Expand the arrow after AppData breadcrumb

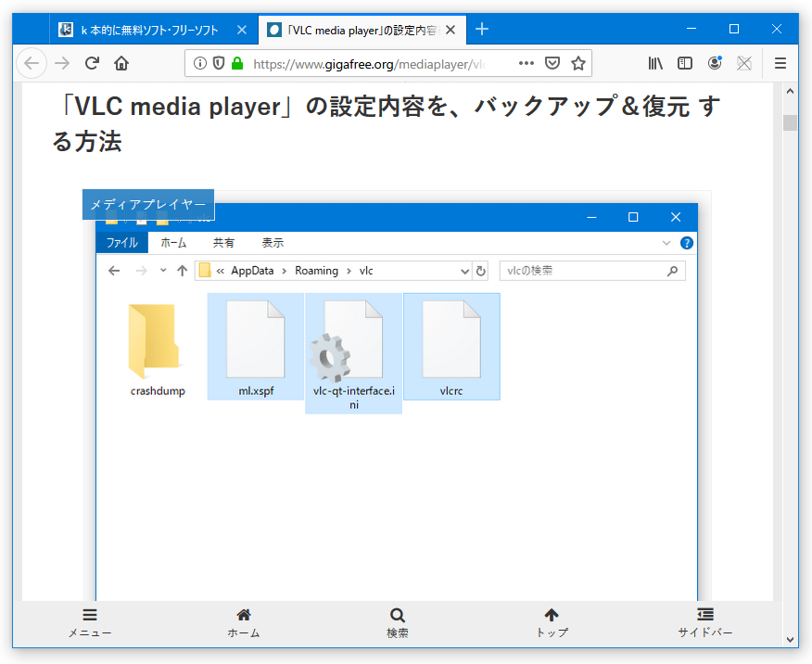point(285,271)
